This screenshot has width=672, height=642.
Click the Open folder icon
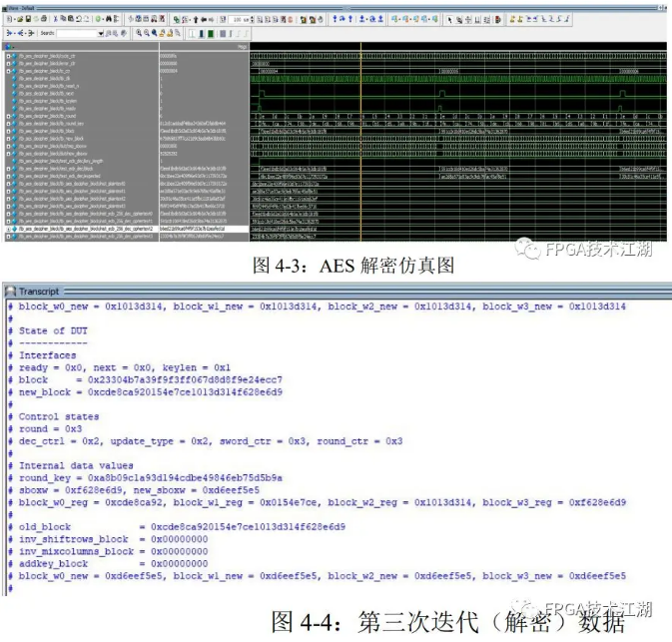pyautogui.click(x=17, y=19)
